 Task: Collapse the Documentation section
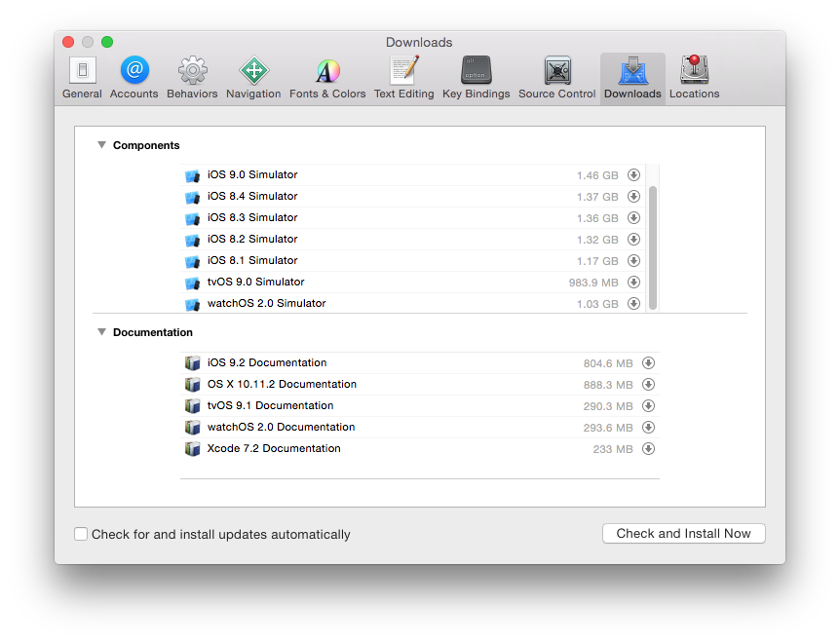[x=101, y=332]
